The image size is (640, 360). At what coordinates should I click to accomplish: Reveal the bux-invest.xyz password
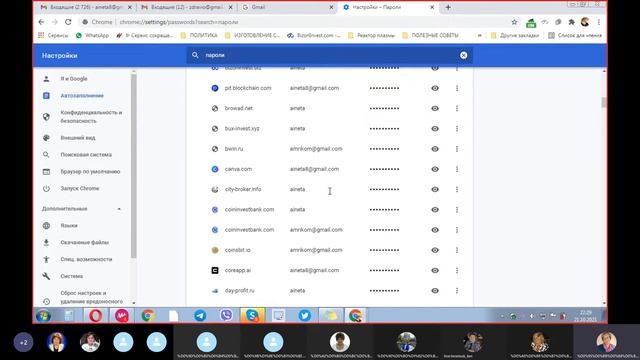coord(435,129)
